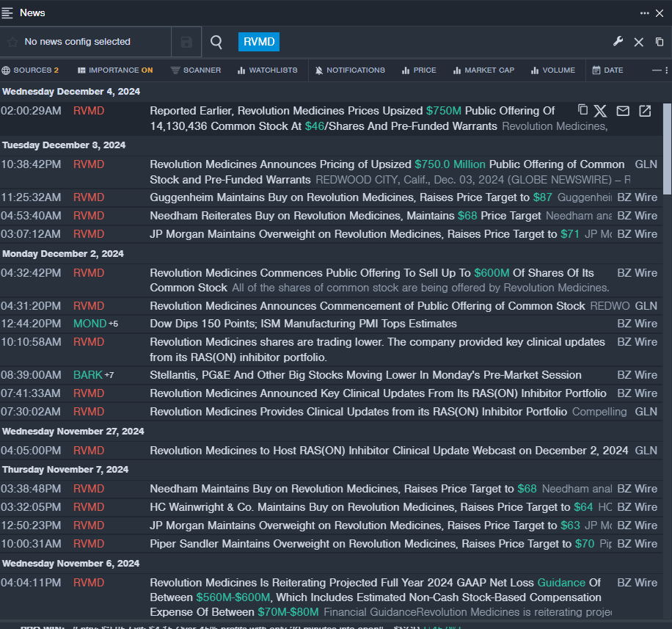Favorite the news config with star
Screen dimensions: 672x629
(12, 42)
